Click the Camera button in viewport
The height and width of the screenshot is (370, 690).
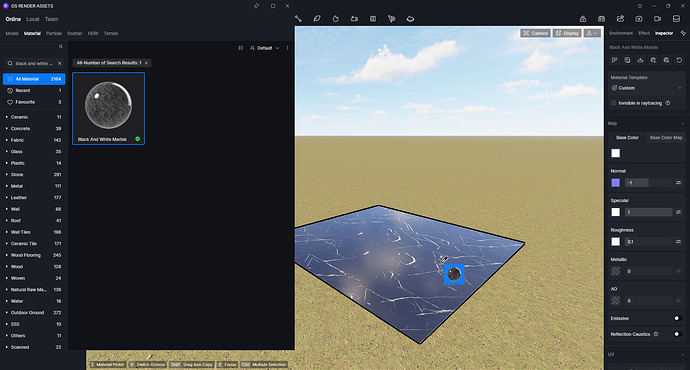tap(535, 33)
